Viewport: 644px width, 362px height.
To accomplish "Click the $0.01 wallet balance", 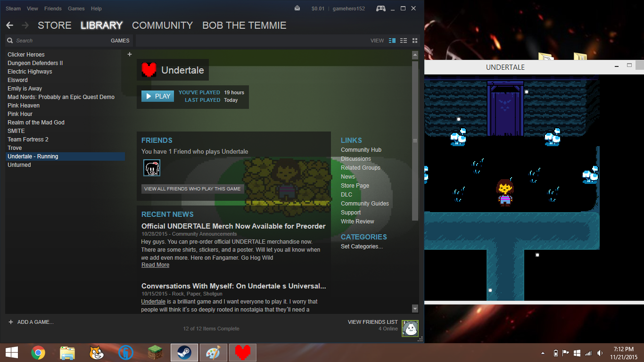I will click(318, 8).
